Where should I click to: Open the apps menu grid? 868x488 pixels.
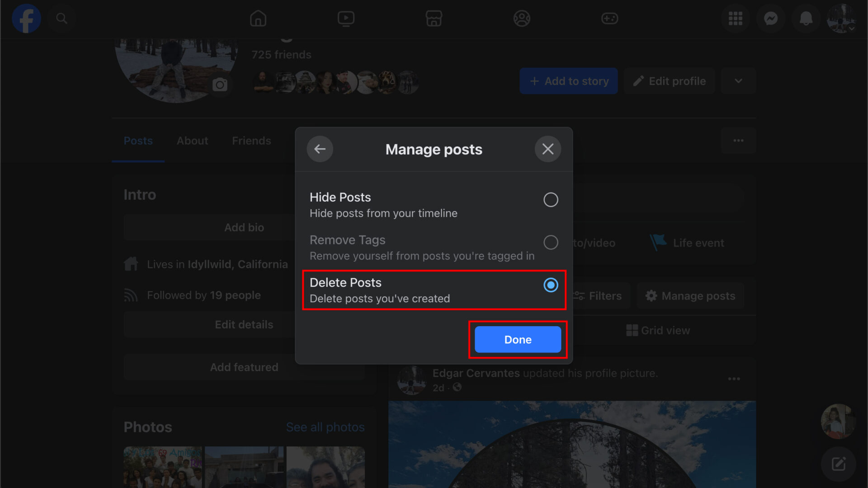pos(736,19)
